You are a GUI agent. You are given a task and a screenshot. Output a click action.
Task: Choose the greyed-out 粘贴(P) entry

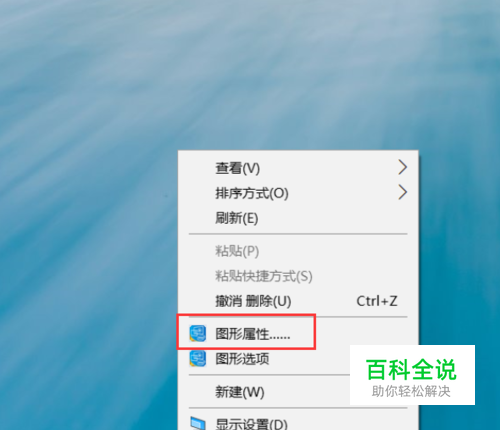click(x=298, y=251)
